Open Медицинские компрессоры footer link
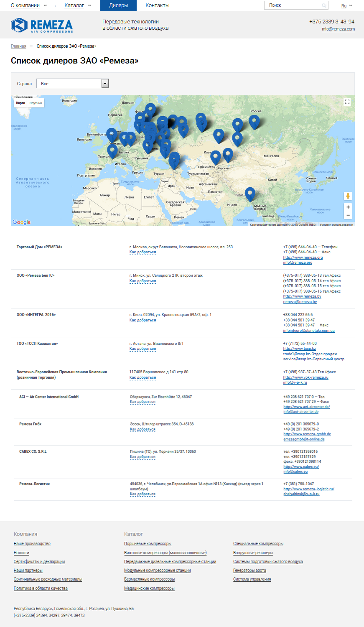This screenshot has width=364, height=627. tap(149, 589)
